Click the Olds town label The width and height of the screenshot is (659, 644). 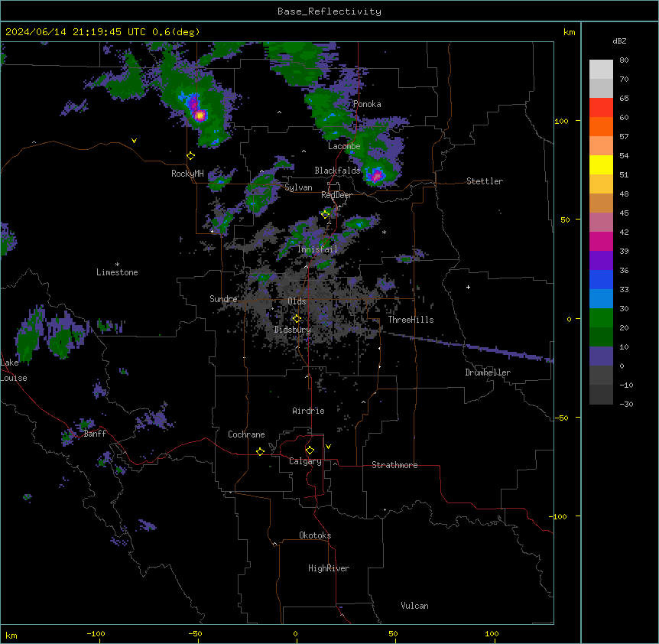click(297, 301)
